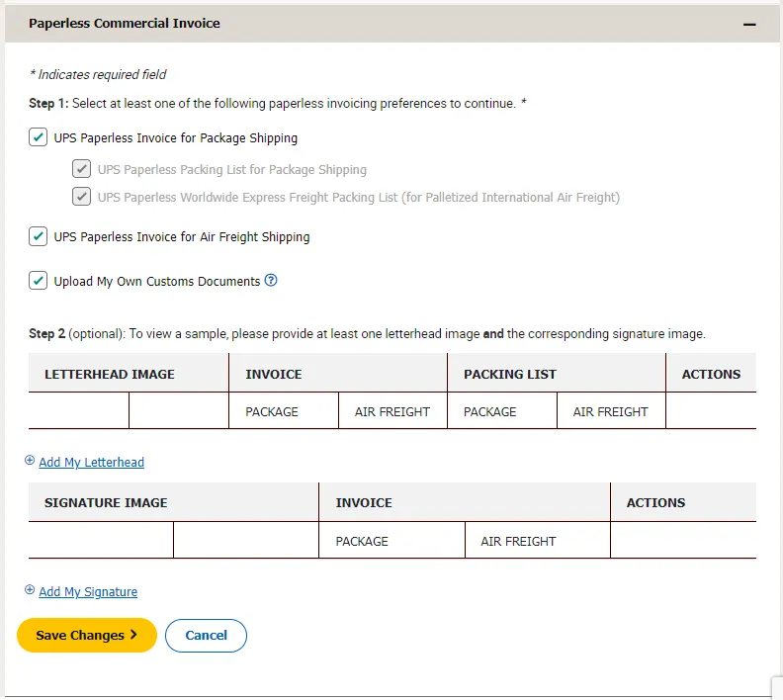Click the PACKING LIST column header

coord(510,374)
